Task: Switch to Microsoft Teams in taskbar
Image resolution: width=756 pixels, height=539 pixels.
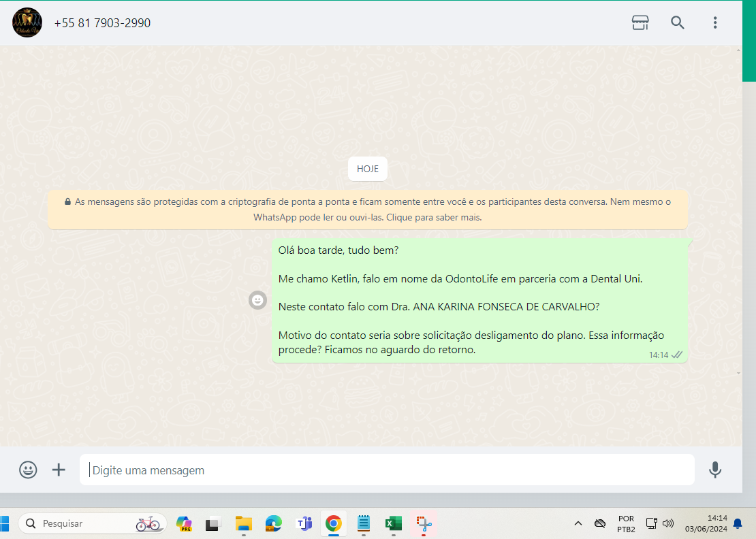Action: click(x=304, y=523)
